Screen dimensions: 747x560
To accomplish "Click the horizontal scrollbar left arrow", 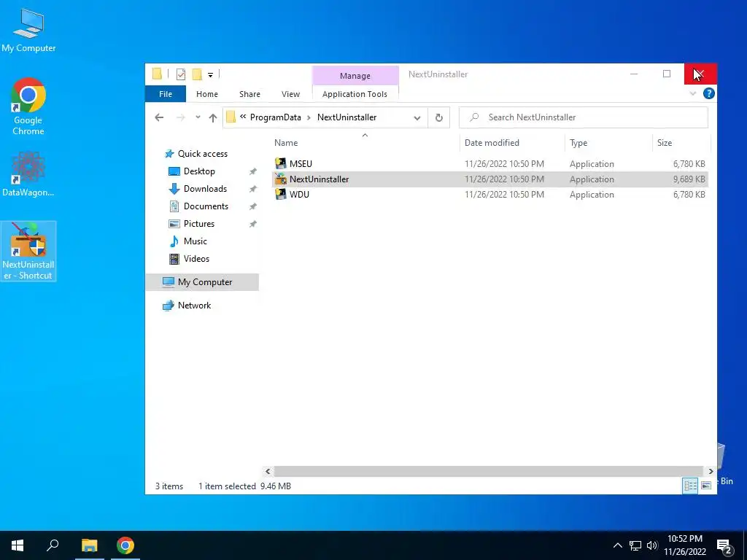I will pos(268,471).
